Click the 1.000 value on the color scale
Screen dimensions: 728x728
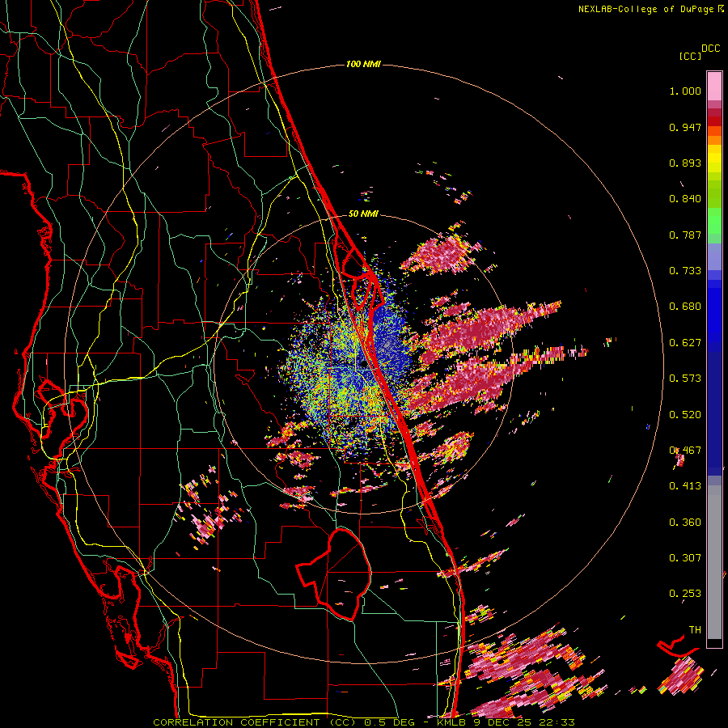point(685,91)
